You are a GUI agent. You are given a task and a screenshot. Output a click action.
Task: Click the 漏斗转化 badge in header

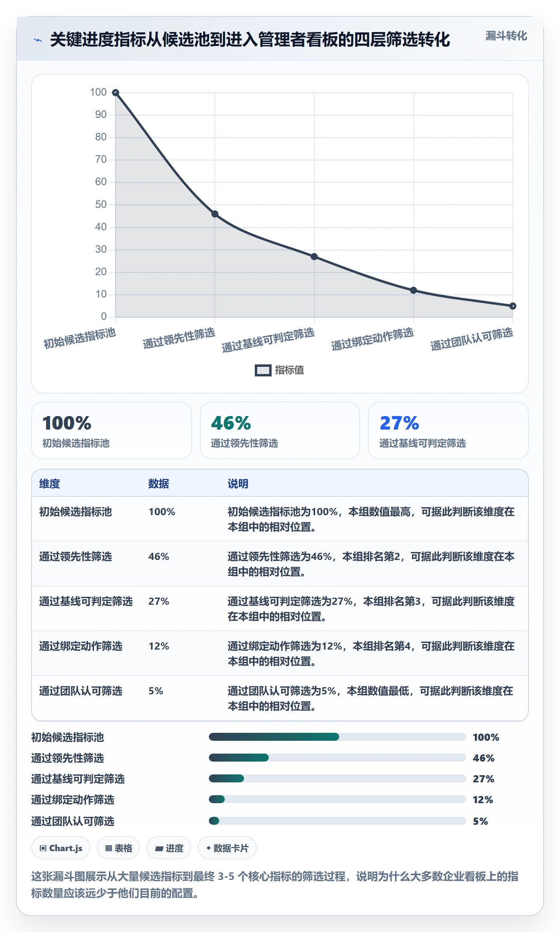[506, 36]
